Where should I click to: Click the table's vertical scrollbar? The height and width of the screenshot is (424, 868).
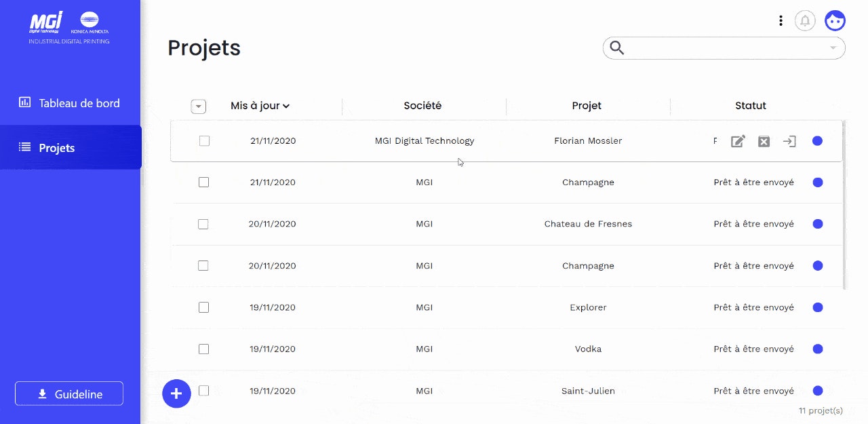click(x=844, y=205)
